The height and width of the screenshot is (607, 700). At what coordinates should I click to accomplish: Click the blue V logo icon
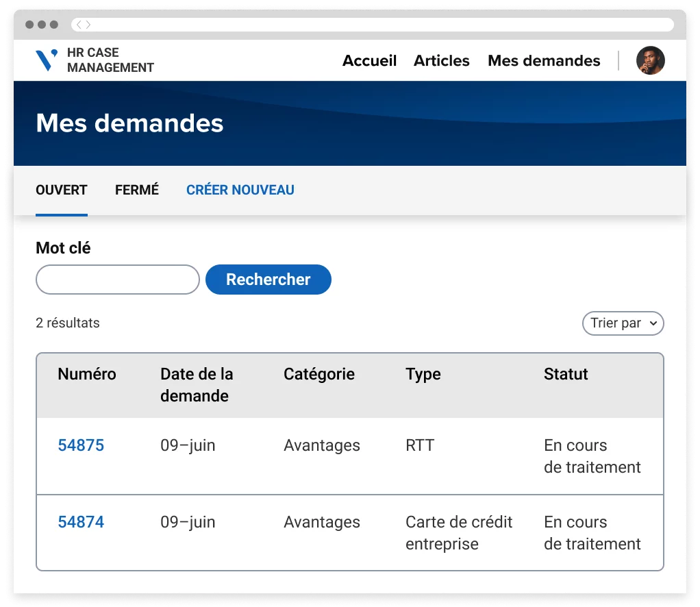[46, 60]
